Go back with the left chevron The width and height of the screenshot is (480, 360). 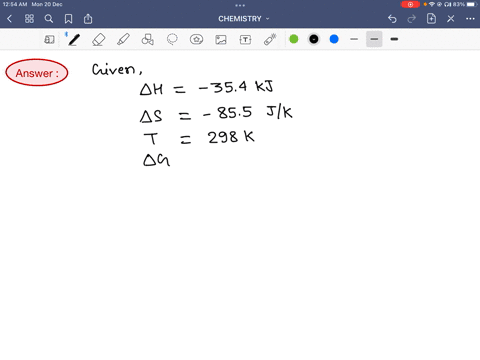(10, 19)
